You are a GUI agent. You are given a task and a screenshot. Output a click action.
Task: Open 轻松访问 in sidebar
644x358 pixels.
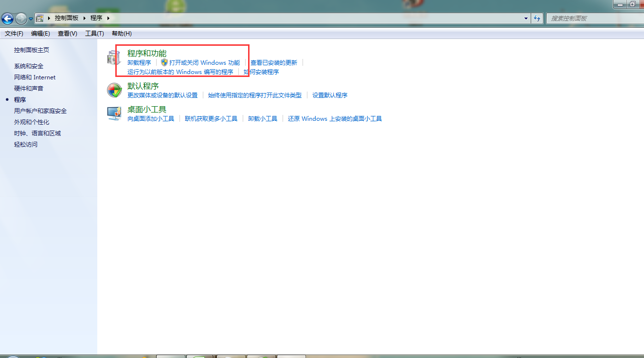26,145
